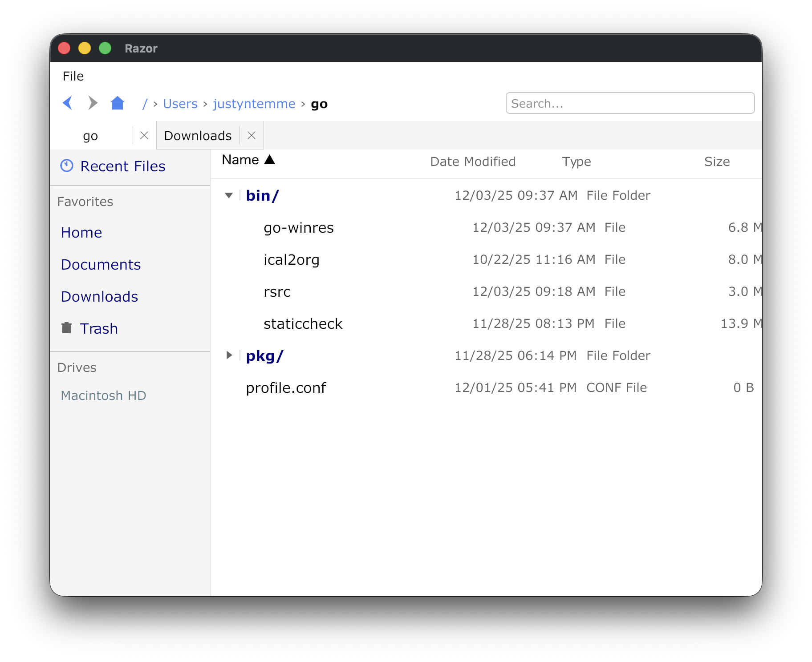Click the 0 B size cell
The image size is (812, 662).
point(743,388)
